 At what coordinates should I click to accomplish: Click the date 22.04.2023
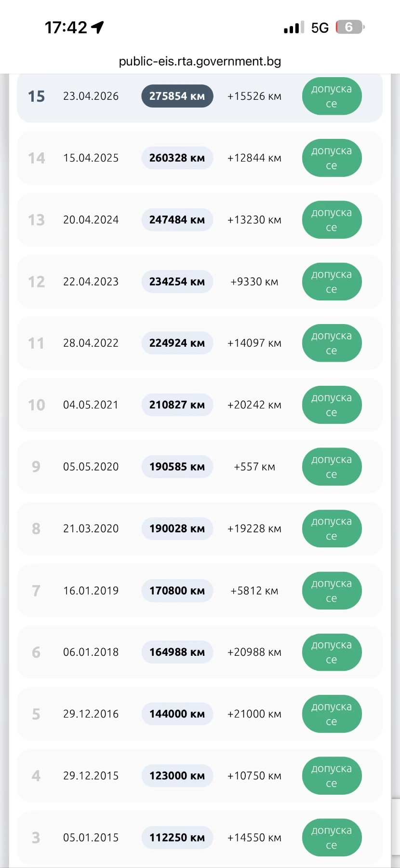(91, 282)
